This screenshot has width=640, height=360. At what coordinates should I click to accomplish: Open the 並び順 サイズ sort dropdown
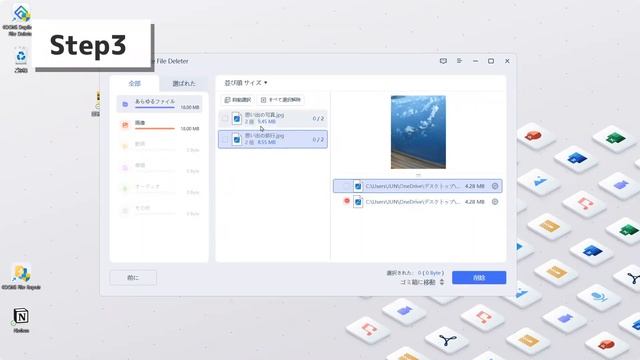point(246,83)
